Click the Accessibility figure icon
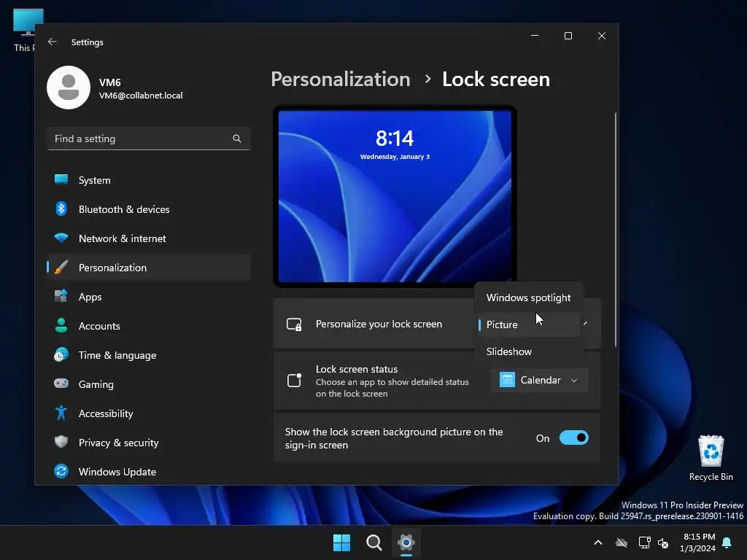Screen dimensions: 747x560 (x=61, y=413)
